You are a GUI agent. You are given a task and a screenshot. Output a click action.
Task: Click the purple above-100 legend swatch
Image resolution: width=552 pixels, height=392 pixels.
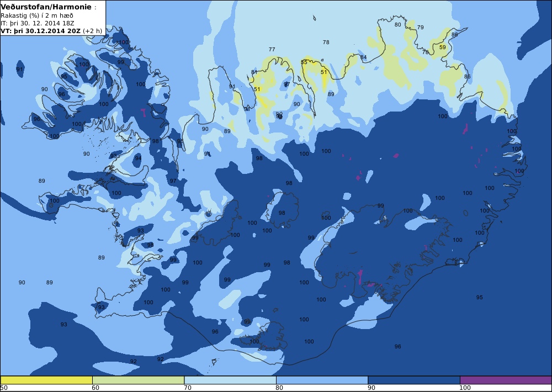[506, 380]
